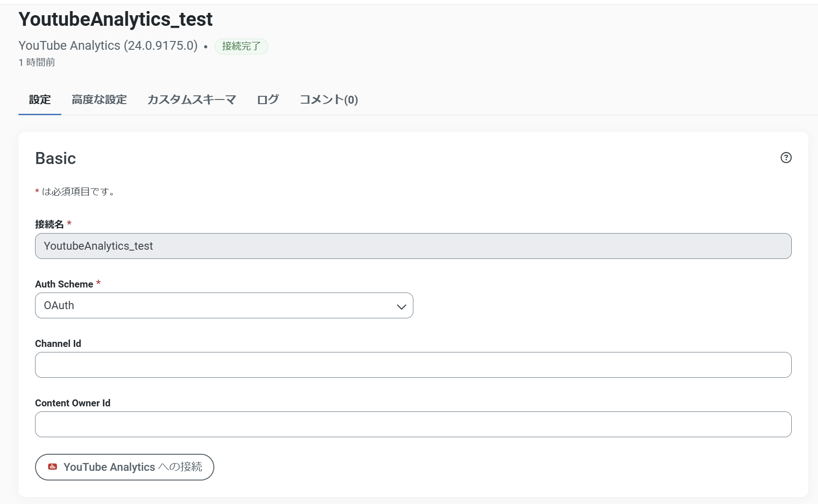Click the YouTube Analytics への接続 button

pos(124,467)
